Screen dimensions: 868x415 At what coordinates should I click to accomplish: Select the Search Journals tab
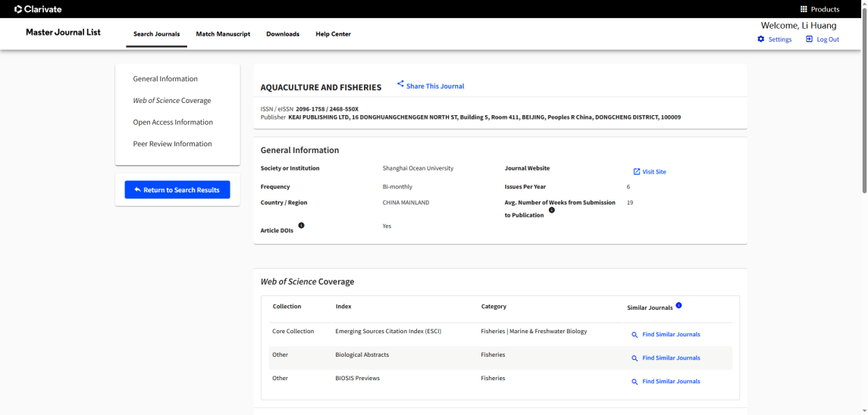pyautogui.click(x=156, y=34)
